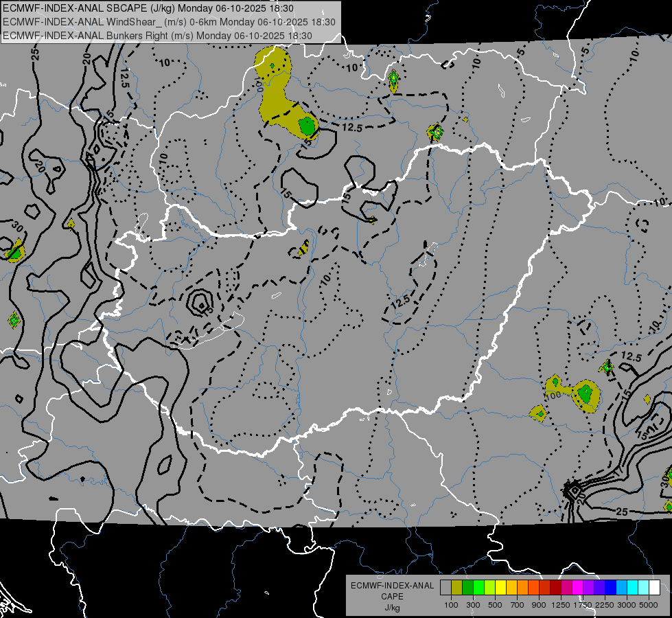Select the pure blue legend swatch
This screenshot has width=672, height=618.
[610, 588]
